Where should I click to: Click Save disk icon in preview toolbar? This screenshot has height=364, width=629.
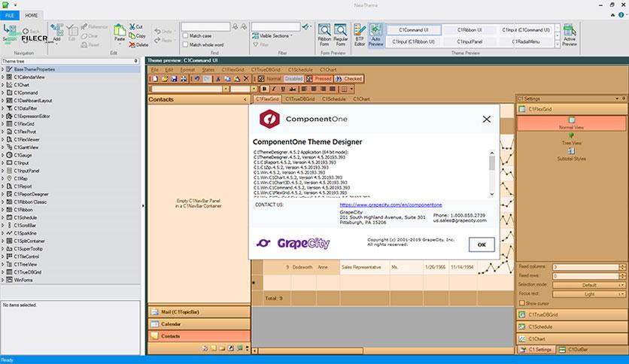[174, 78]
